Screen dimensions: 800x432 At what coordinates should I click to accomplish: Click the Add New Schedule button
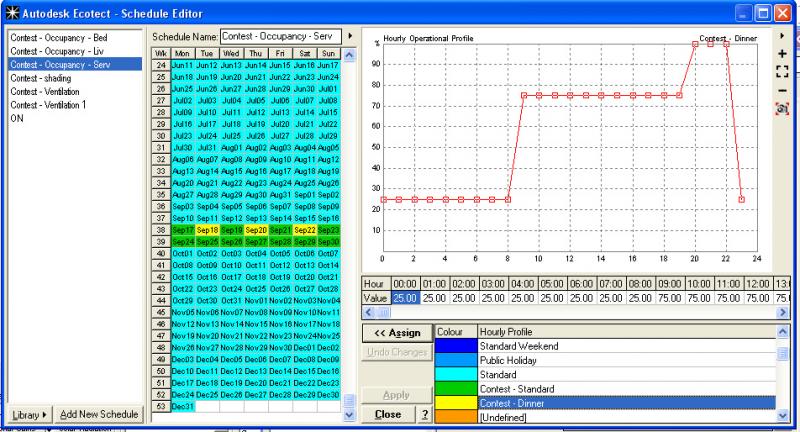(x=99, y=415)
